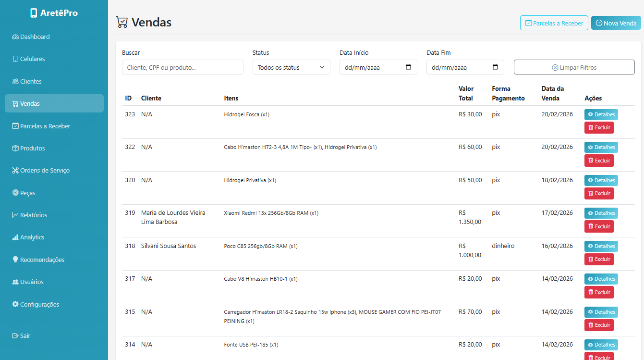Click the Relatórios chart icon
Image resolution: width=644 pixels, height=360 pixels.
tap(15, 215)
